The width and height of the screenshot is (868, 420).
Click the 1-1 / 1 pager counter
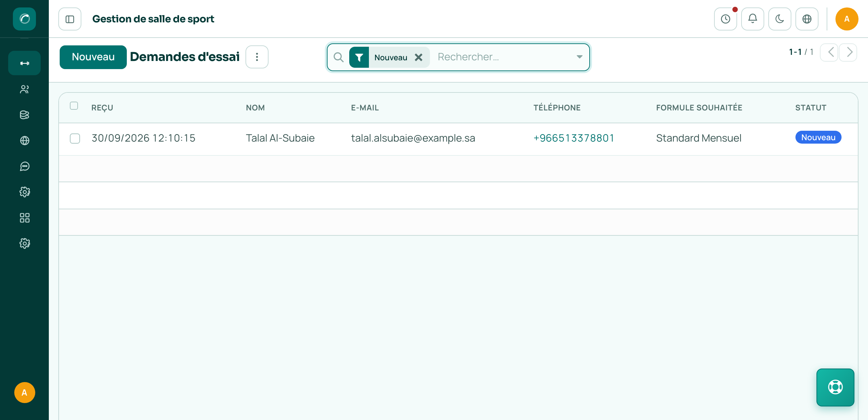(801, 52)
